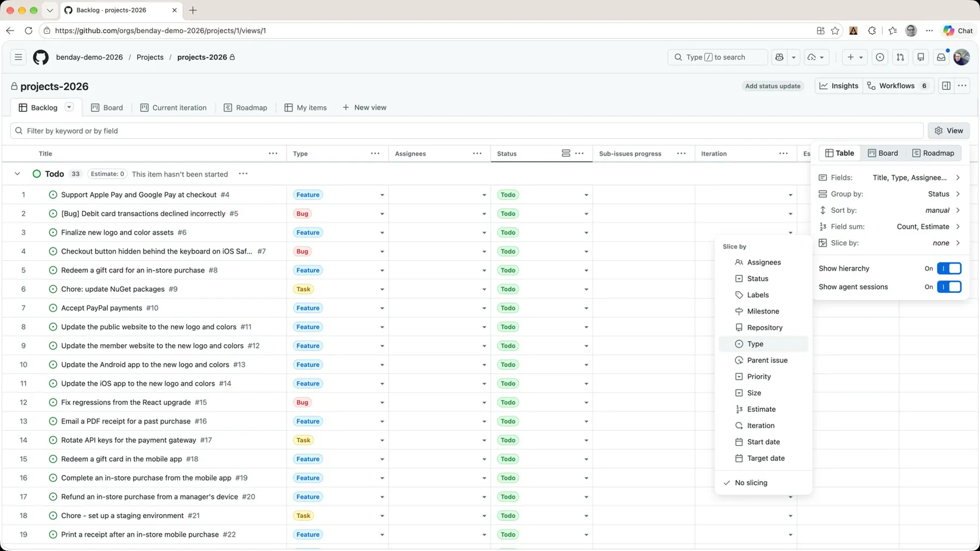
Task: Choose Milestone in Slice by menu
Action: 763,311
